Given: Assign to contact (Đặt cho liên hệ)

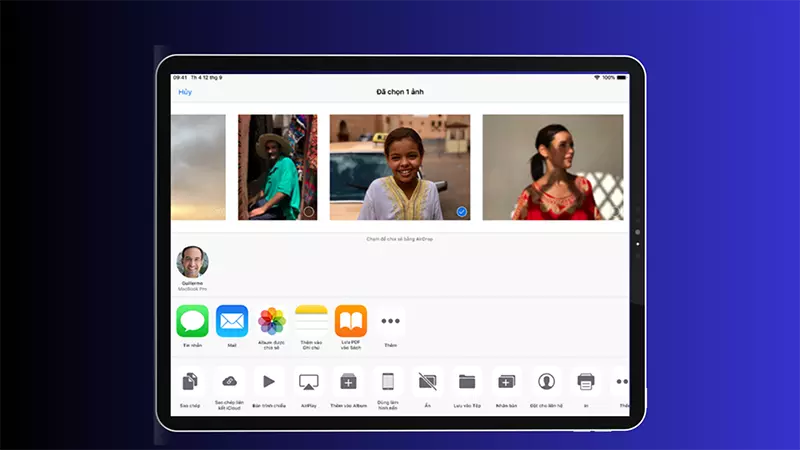Looking at the screenshot, I should (546, 382).
